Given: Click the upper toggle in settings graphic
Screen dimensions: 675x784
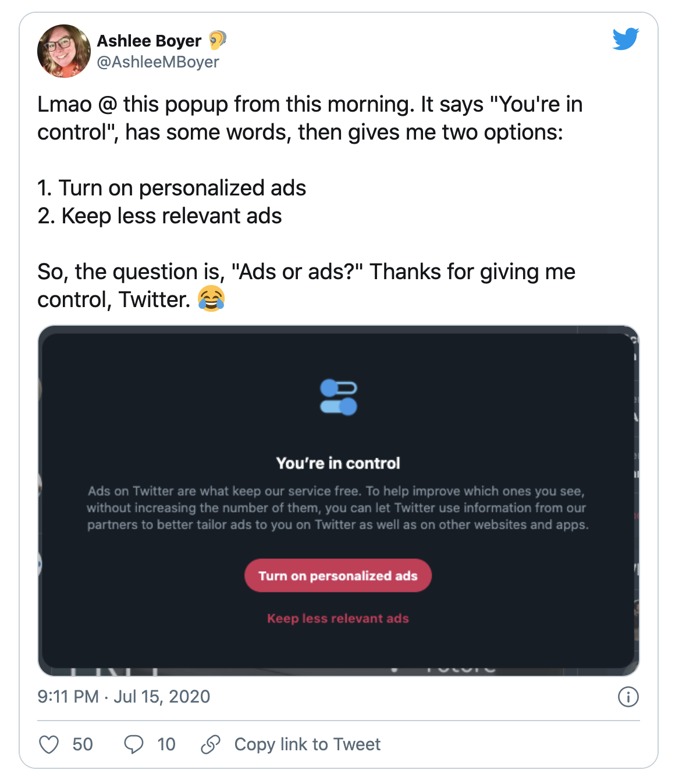Looking at the screenshot, I should (x=339, y=387).
